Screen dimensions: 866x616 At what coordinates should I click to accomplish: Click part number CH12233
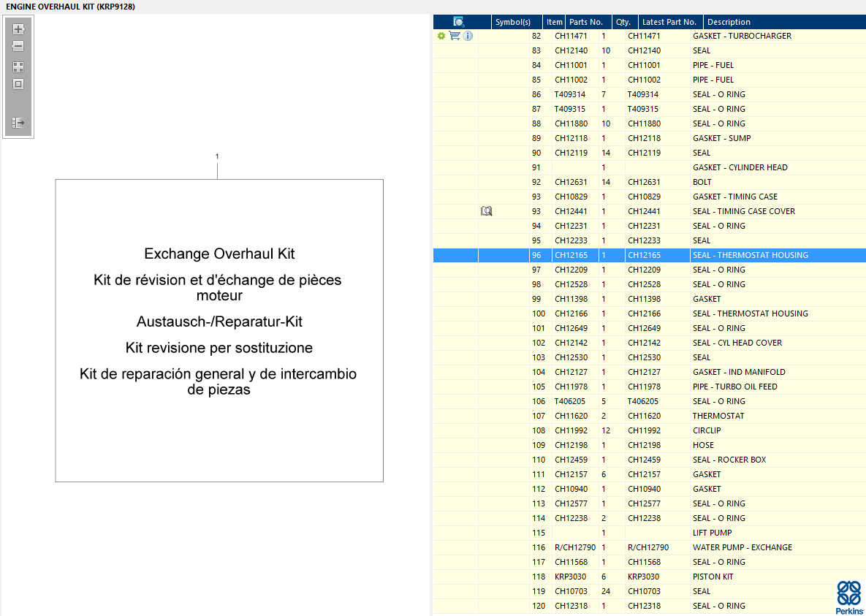571,240
